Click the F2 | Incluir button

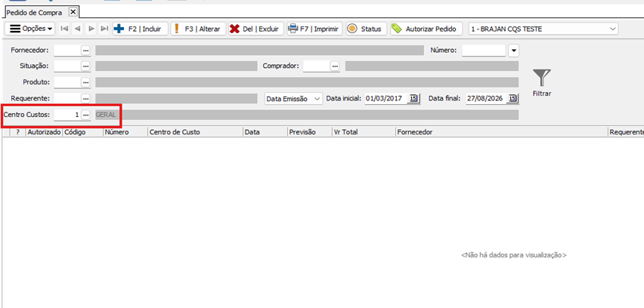coord(139,29)
